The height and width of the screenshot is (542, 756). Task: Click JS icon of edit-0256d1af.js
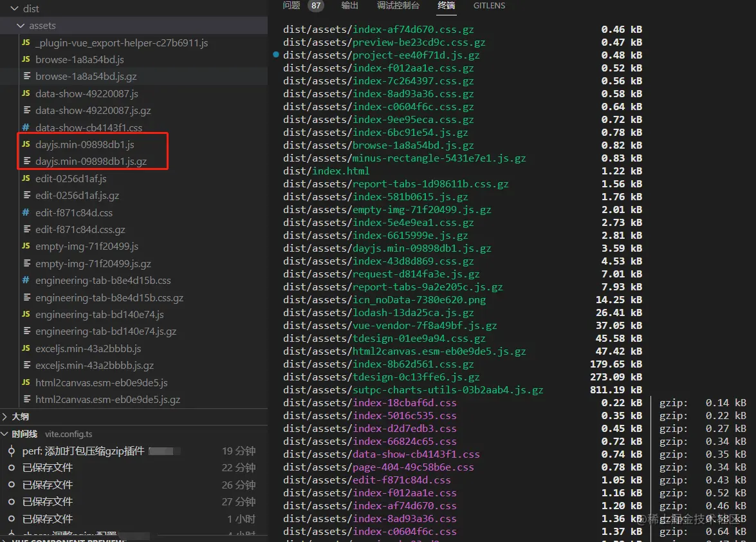(26, 178)
